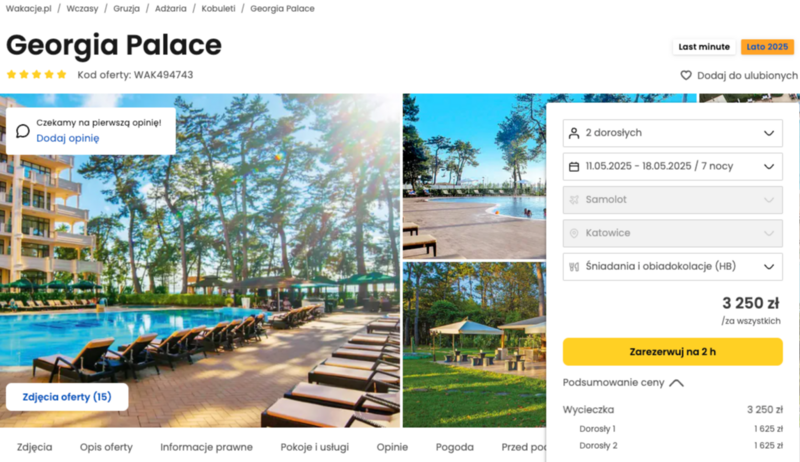This screenshot has height=462, width=800.
Task: Switch to the Opis oferty tab
Action: pyautogui.click(x=106, y=447)
